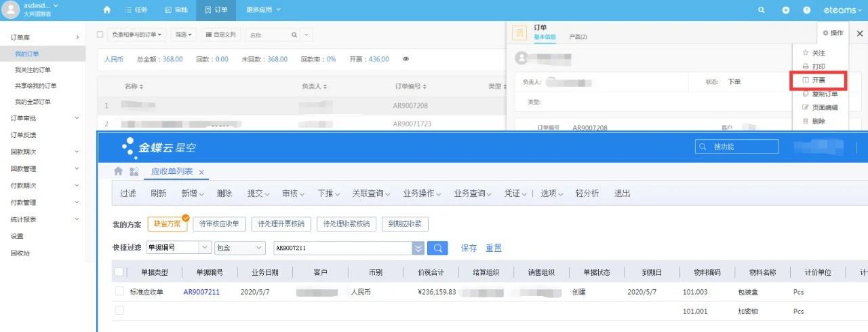Viewport: 868px width, 332px height.
Task: Open the Kingdee navigation icon beside home
Action: click(x=134, y=172)
